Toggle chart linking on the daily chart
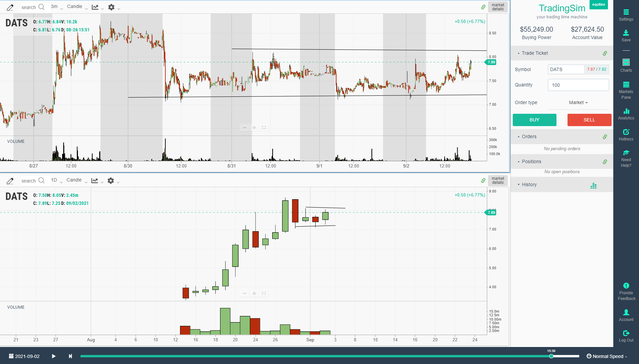Screen dimensions: 639x364 pyautogui.click(x=483, y=180)
